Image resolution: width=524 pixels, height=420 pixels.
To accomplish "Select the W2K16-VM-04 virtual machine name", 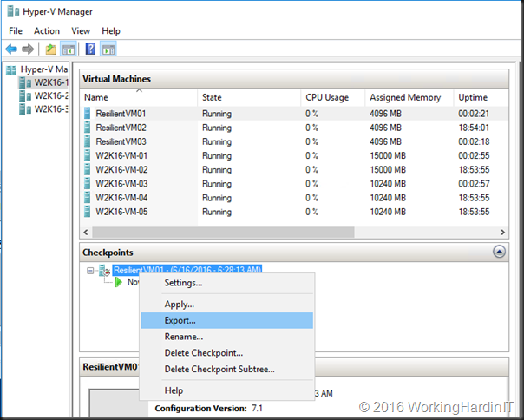I will [121, 198].
